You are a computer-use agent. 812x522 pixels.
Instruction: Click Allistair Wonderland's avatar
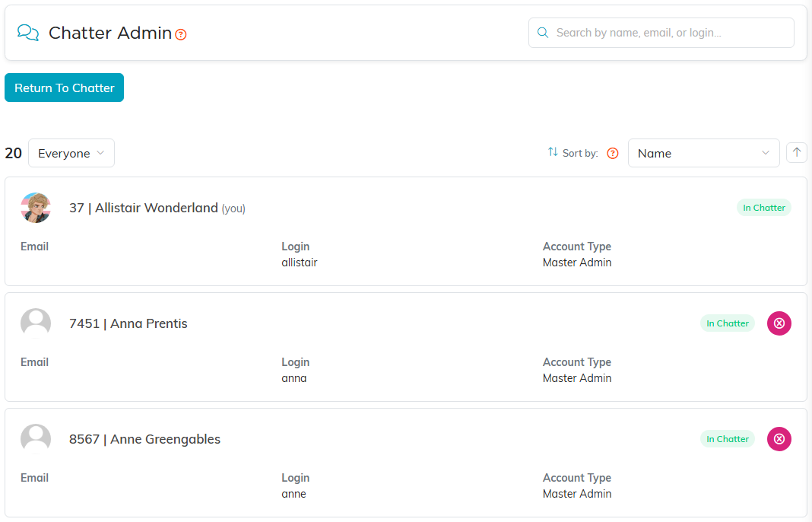click(x=36, y=208)
